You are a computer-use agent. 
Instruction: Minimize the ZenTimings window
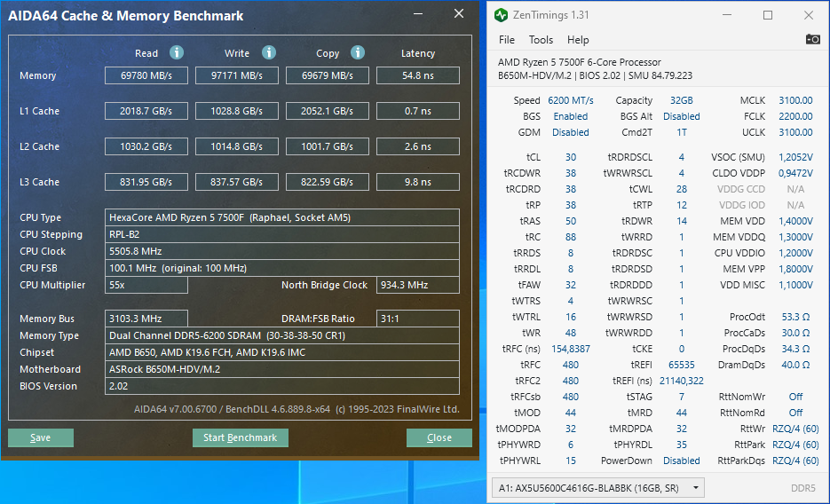click(x=727, y=15)
